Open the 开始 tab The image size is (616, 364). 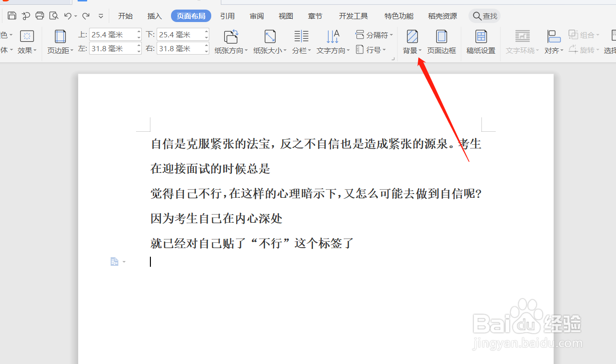(x=125, y=16)
